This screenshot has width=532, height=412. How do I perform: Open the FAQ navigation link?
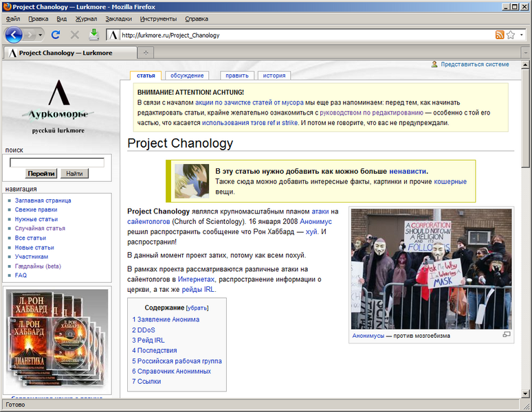coord(21,275)
